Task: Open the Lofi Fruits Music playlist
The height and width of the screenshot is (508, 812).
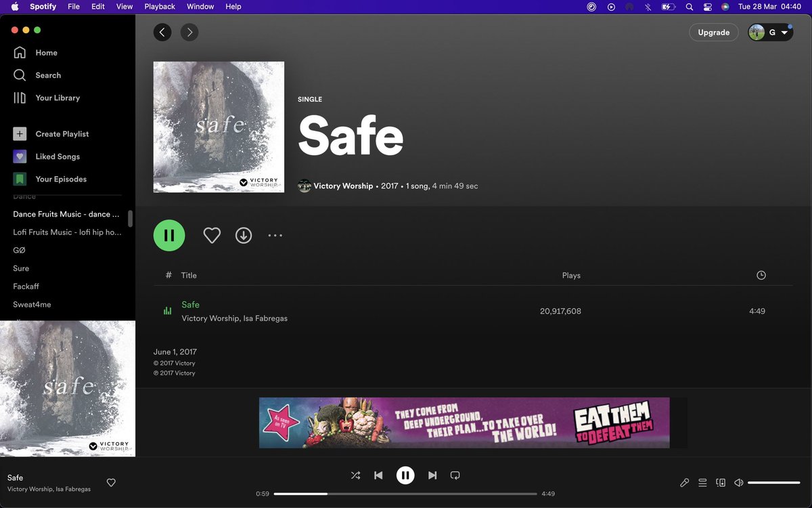Action: 67,232
